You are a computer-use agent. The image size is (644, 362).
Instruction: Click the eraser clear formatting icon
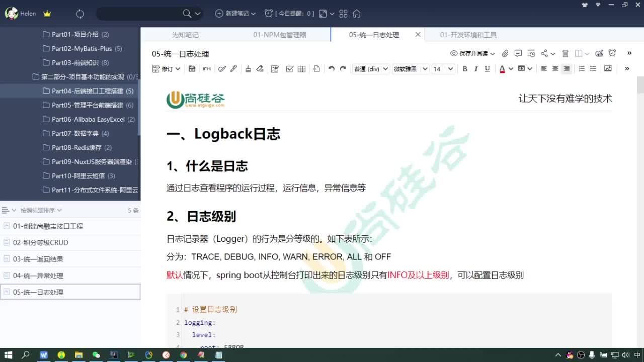(260, 69)
